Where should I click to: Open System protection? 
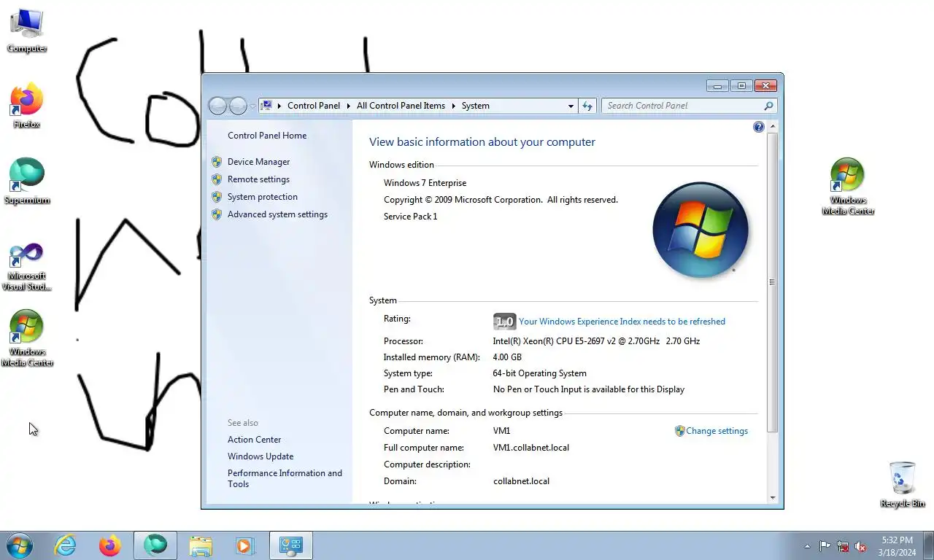262,197
